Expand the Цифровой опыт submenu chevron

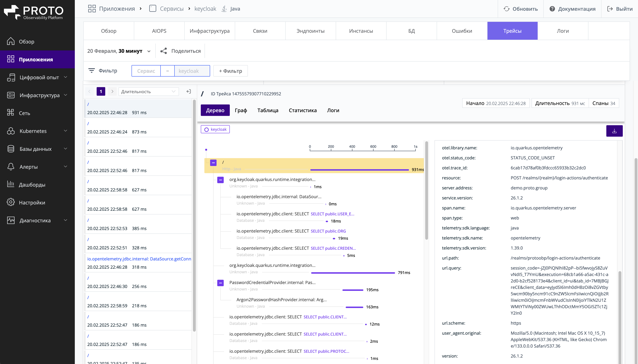66,77
